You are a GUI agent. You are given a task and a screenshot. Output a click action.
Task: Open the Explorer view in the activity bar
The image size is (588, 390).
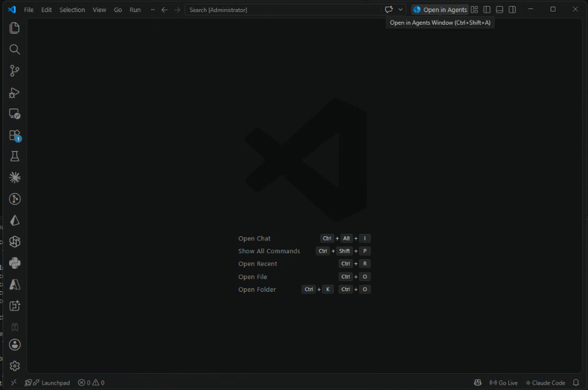click(14, 28)
